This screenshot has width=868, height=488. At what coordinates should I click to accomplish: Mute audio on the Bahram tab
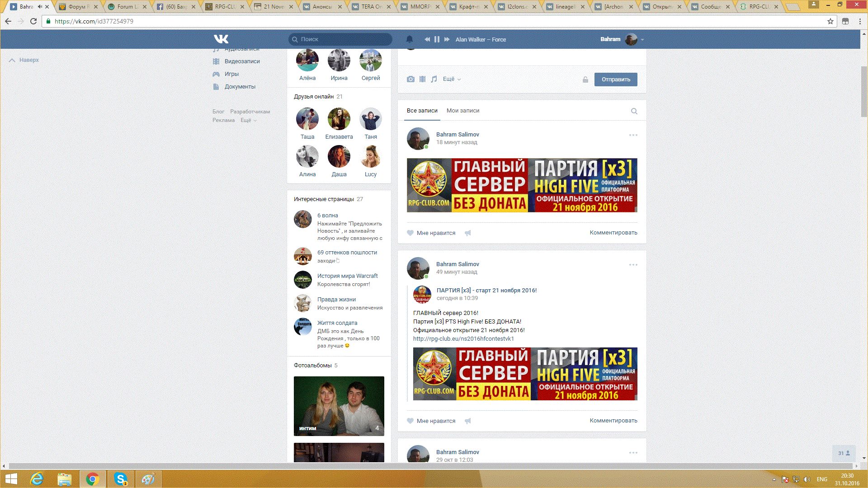[40, 7]
